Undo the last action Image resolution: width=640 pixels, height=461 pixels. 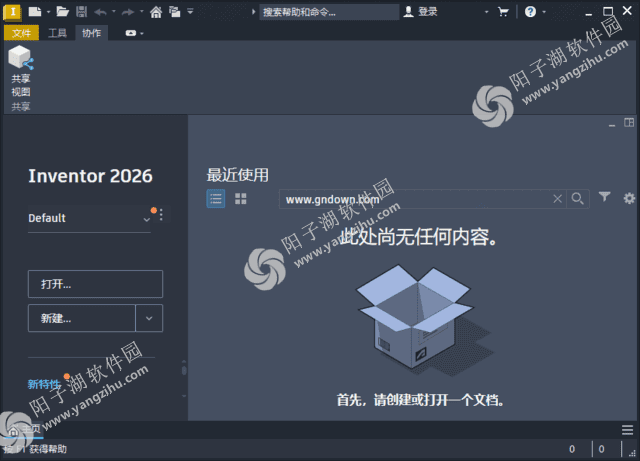[x=100, y=12]
